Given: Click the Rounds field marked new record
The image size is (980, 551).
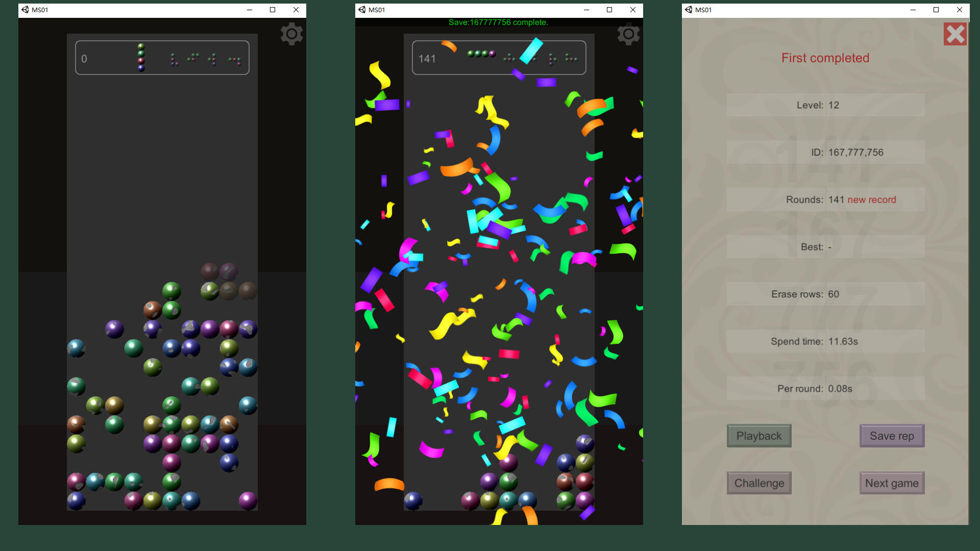Looking at the screenshot, I should [x=825, y=199].
